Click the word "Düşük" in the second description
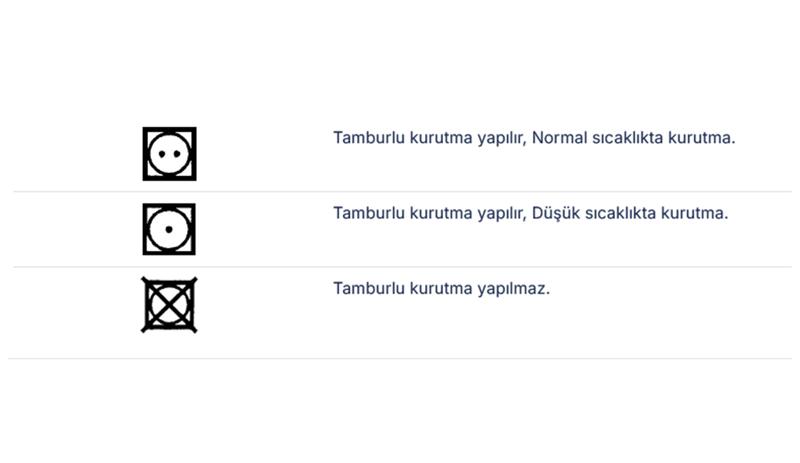Viewport: 800px width, 463px height. click(x=556, y=213)
